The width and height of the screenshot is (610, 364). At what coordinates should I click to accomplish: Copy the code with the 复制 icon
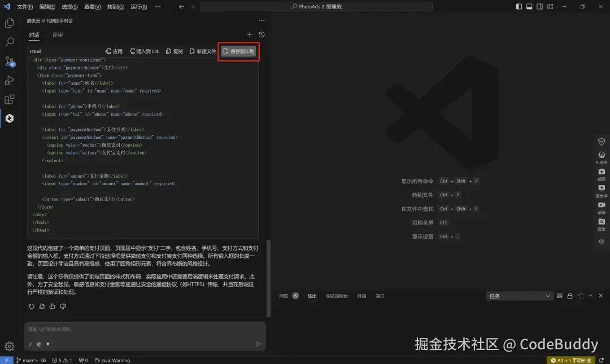point(175,50)
